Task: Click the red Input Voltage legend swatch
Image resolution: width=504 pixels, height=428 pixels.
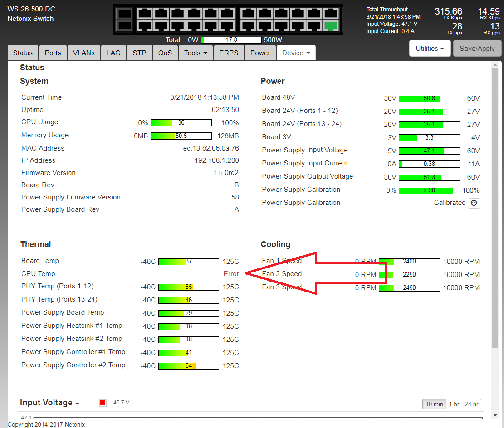Action: tap(103, 403)
